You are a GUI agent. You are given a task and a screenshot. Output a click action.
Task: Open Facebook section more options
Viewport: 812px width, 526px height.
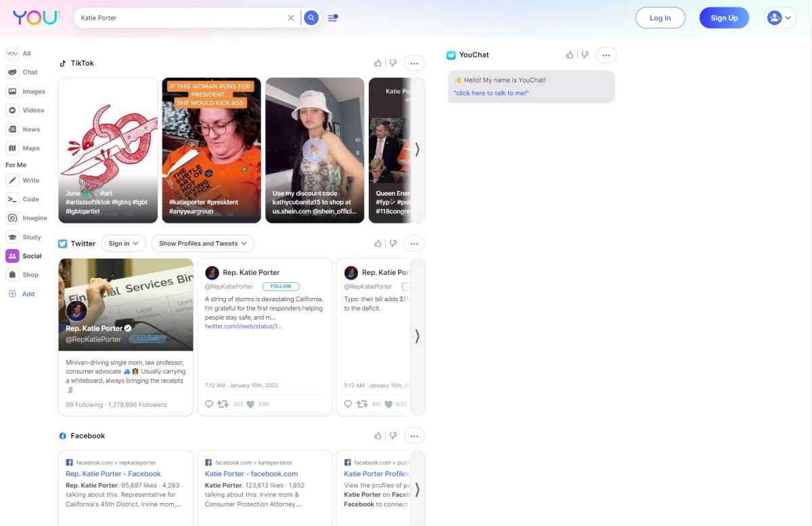pos(414,436)
